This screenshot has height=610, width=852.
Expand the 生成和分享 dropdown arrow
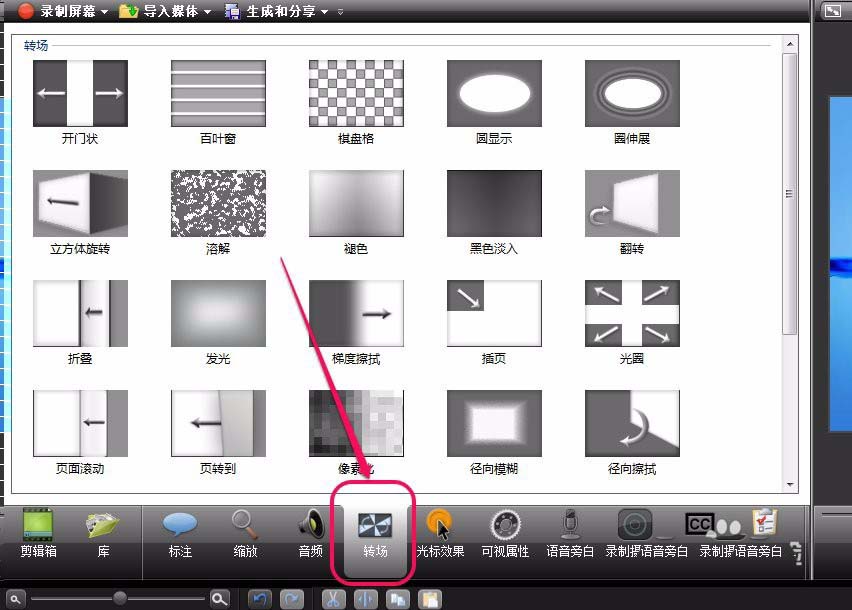(x=325, y=11)
